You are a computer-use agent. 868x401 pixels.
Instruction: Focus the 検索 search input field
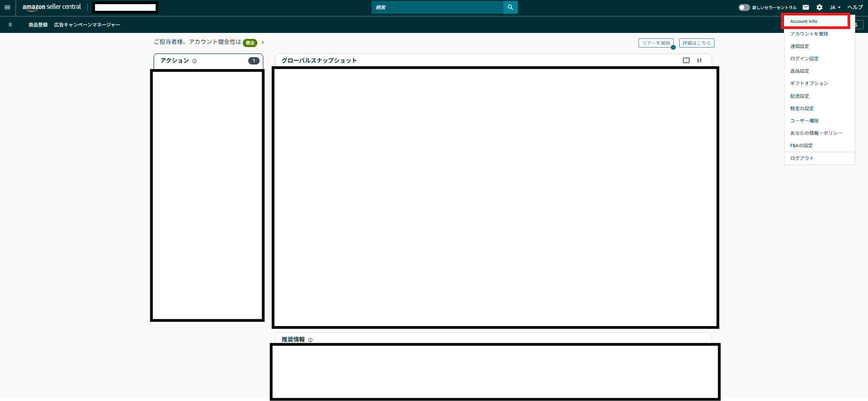click(x=437, y=7)
